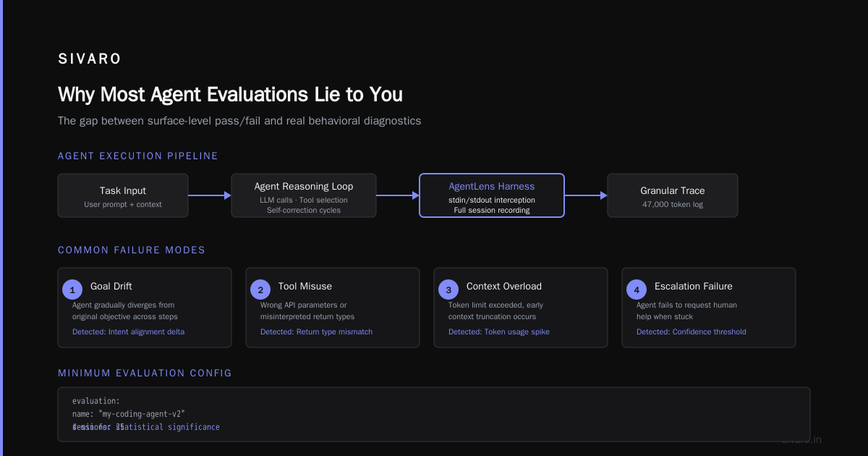Image resolution: width=868 pixels, height=456 pixels.
Task: Click 'stdin/stdout interception' text
Action: [x=492, y=200]
